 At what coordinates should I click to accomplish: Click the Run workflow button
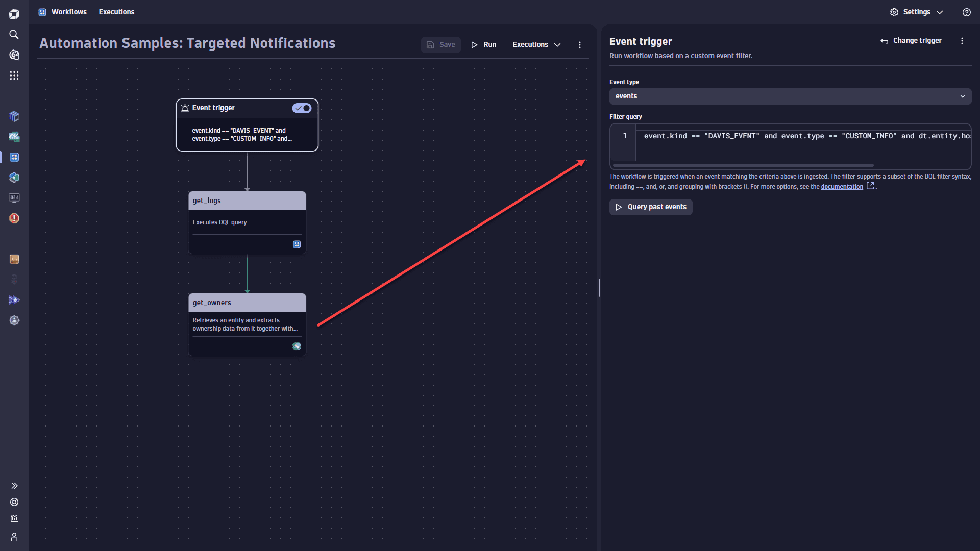point(483,45)
